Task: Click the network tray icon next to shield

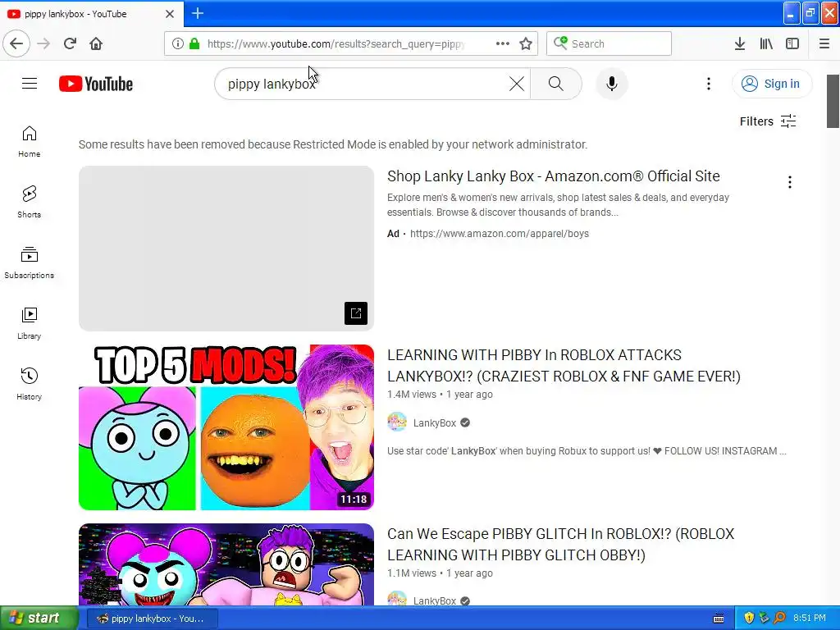Action: tap(764, 618)
